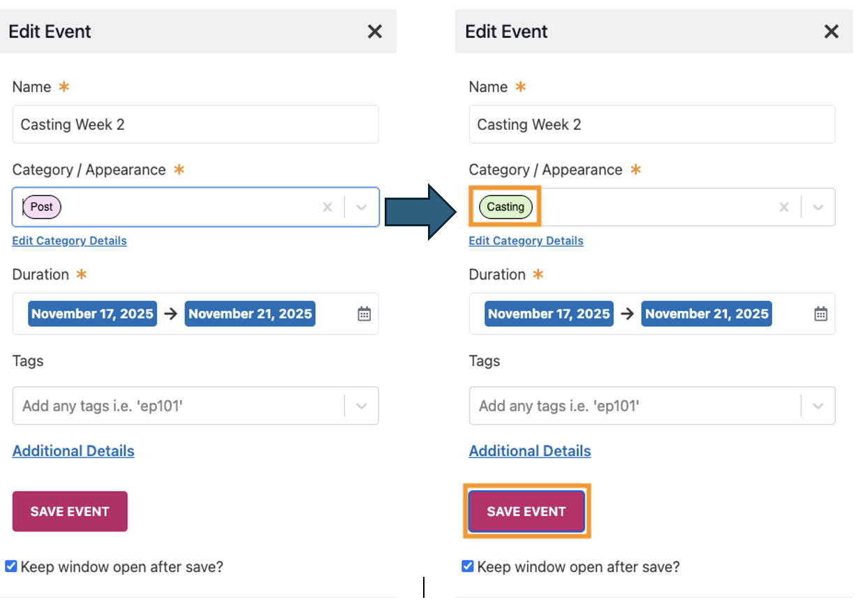Open the right Tags dropdown arrow

818,406
